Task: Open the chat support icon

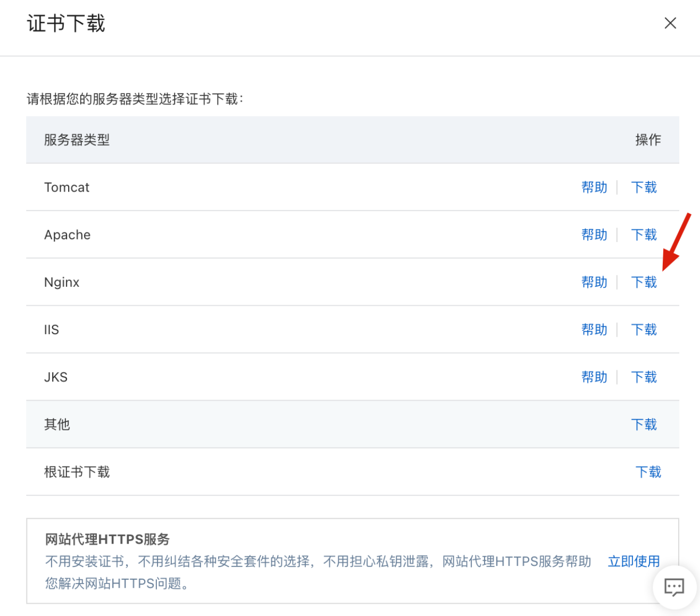Action: [x=674, y=587]
